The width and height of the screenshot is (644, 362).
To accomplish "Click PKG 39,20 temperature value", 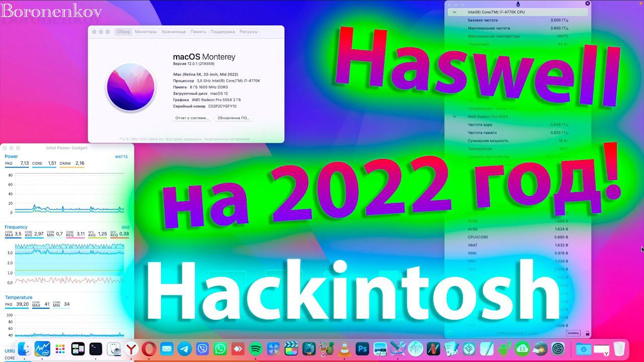I will click(17, 304).
